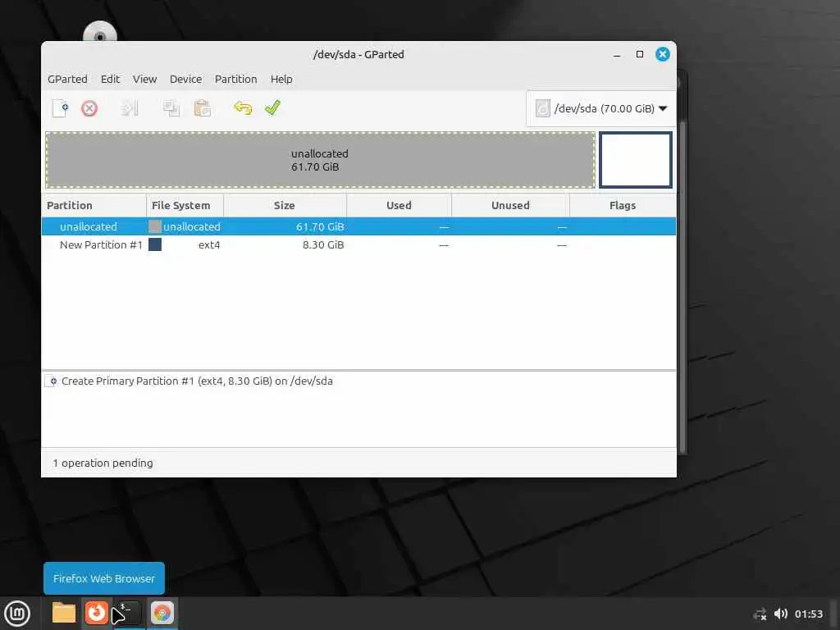Click the disc icon on the desktop
The height and width of the screenshot is (630, 840).
[100, 31]
